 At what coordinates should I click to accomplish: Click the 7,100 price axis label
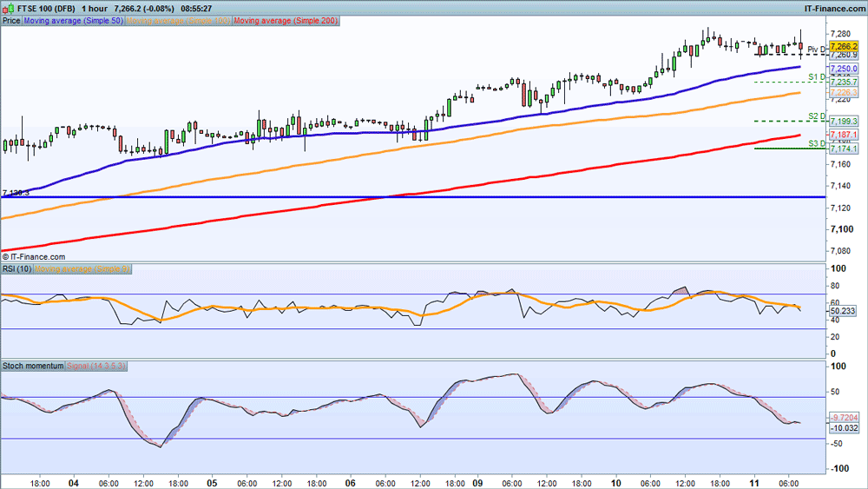click(841, 229)
